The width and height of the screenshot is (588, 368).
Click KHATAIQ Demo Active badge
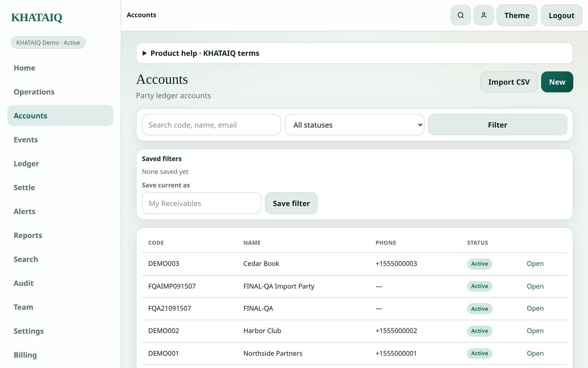(x=48, y=43)
